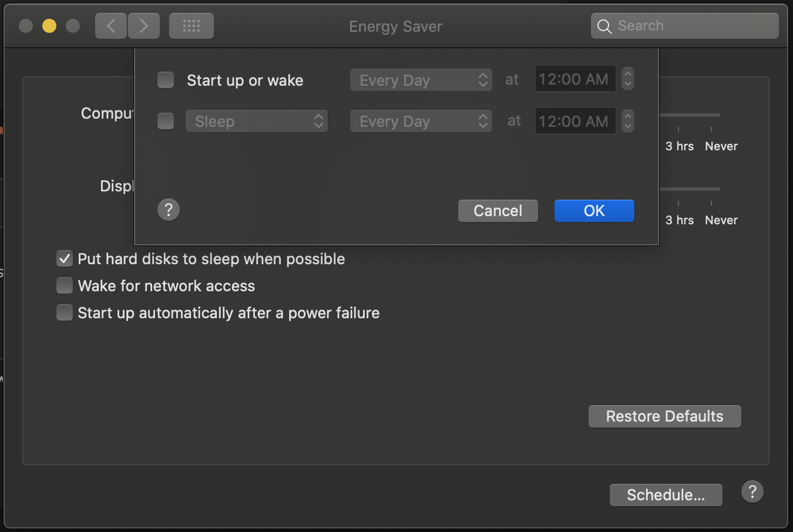Click the back navigation arrow
This screenshot has height=532, width=793.
click(111, 26)
